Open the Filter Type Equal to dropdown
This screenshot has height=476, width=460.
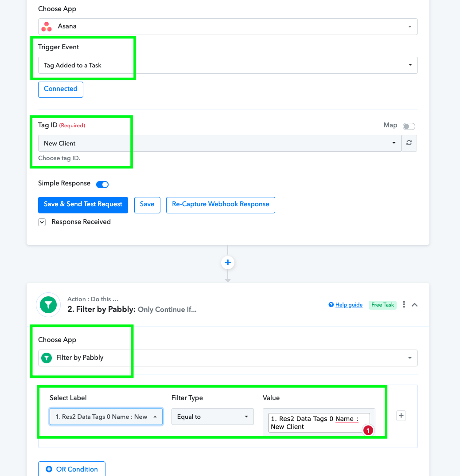[213, 417]
